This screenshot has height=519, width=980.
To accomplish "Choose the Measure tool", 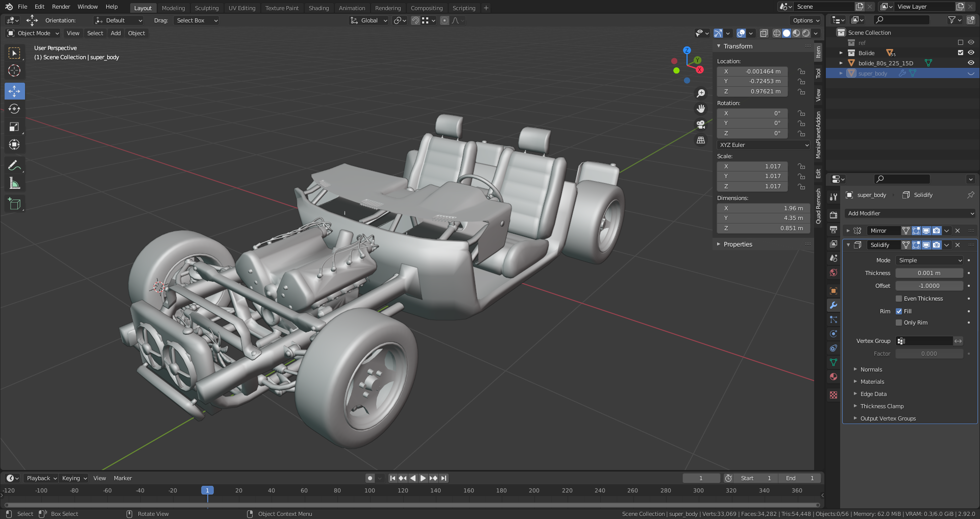I will click(14, 183).
